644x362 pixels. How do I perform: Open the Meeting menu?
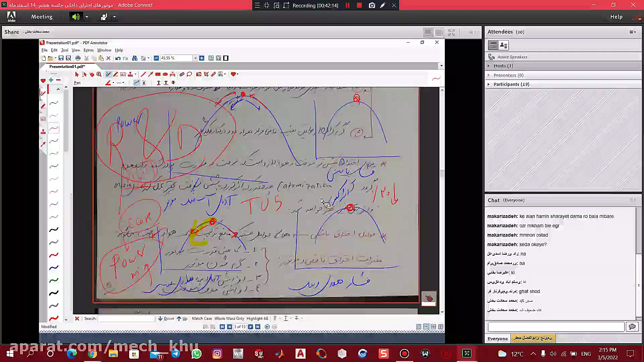pyautogui.click(x=42, y=17)
